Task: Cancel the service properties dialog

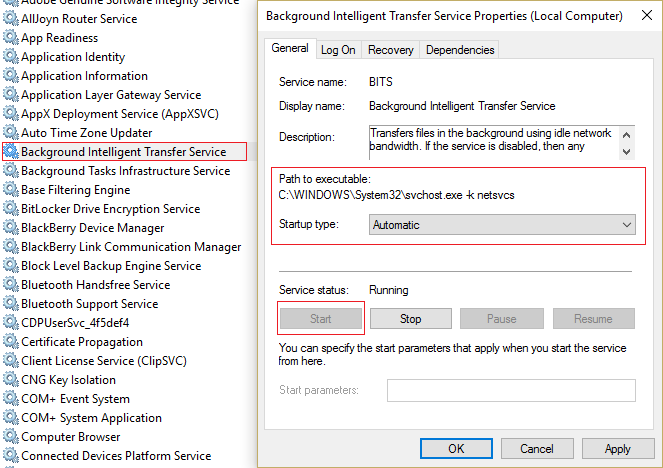Action: coord(536,449)
